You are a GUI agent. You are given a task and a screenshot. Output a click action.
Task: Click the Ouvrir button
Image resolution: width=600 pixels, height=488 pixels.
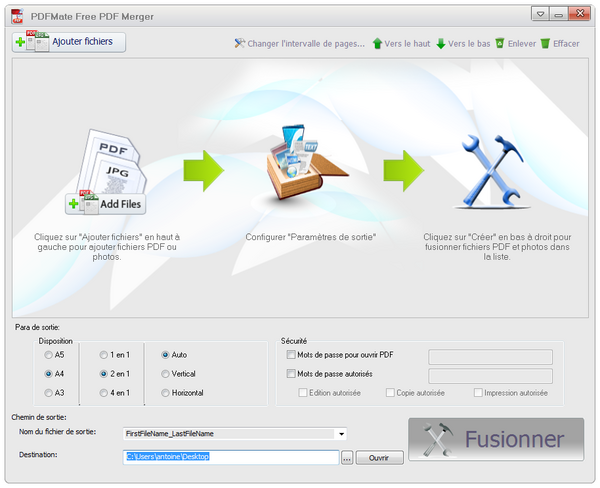379,458
